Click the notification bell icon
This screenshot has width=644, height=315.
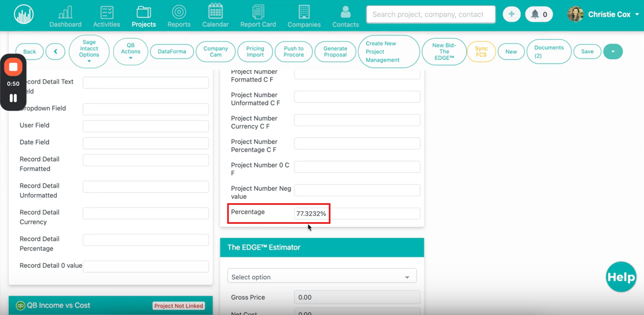(x=535, y=14)
